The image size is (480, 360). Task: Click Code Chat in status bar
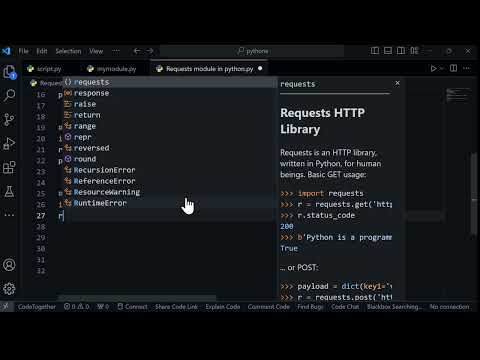click(x=345, y=307)
